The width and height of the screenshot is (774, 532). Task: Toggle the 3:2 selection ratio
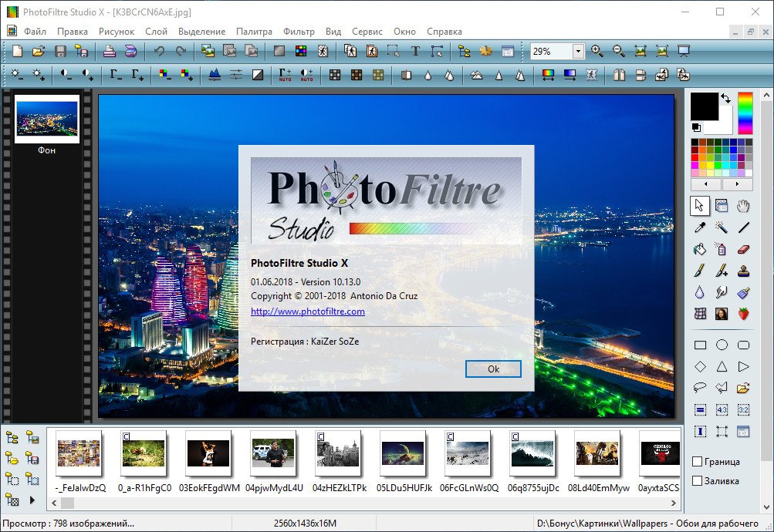[x=743, y=409]
